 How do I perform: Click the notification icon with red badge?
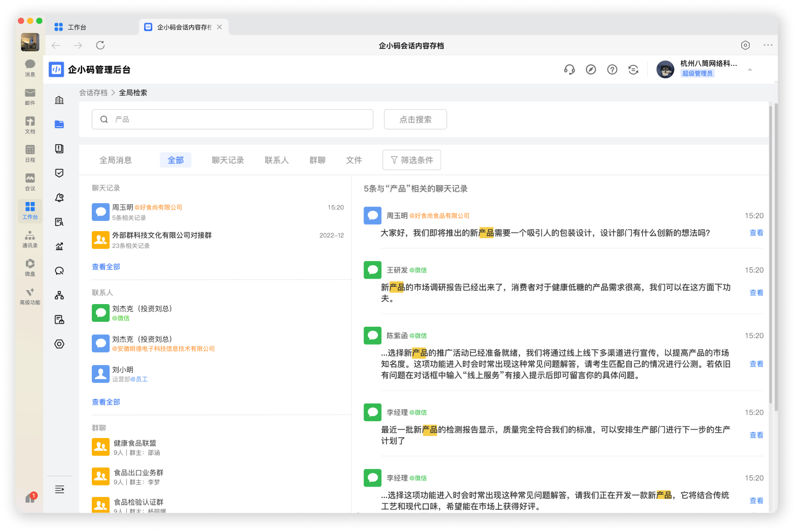30,497
